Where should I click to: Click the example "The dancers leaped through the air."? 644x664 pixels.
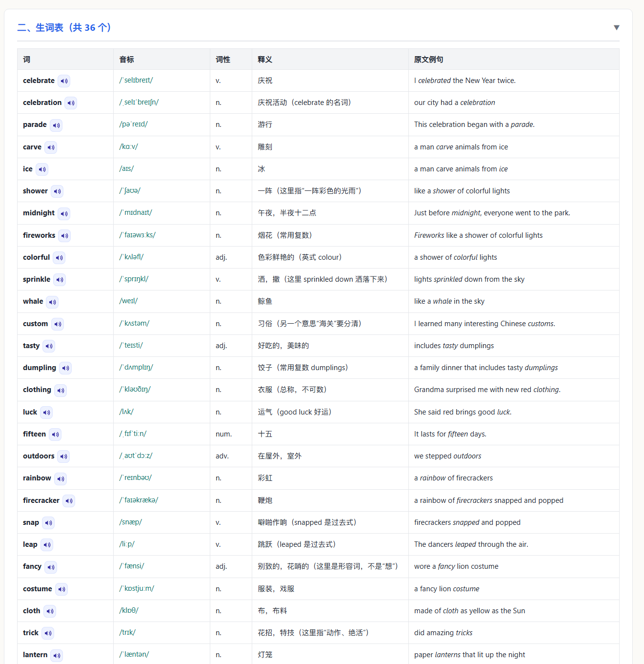point(471,544)
